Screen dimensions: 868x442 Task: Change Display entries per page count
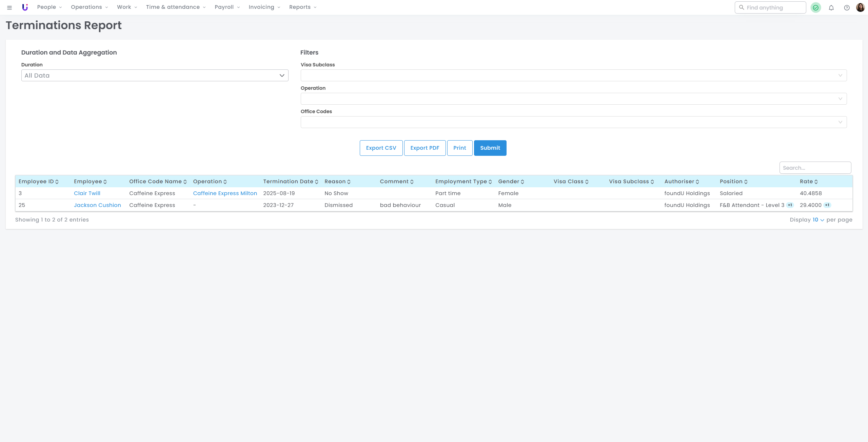(x=818, y=220)
